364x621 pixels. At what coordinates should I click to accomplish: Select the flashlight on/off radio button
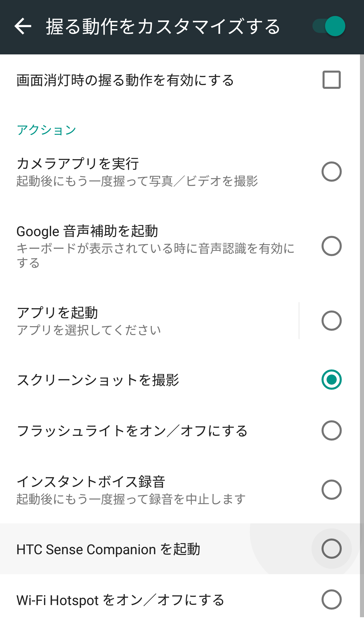pyautogui.click(x=331, y=430)
